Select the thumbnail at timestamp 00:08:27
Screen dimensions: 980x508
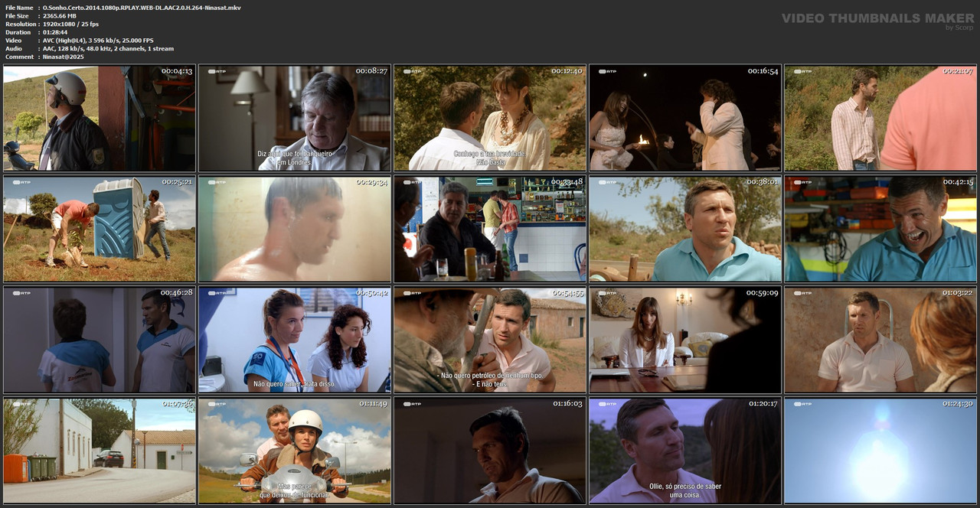(295, 118)
